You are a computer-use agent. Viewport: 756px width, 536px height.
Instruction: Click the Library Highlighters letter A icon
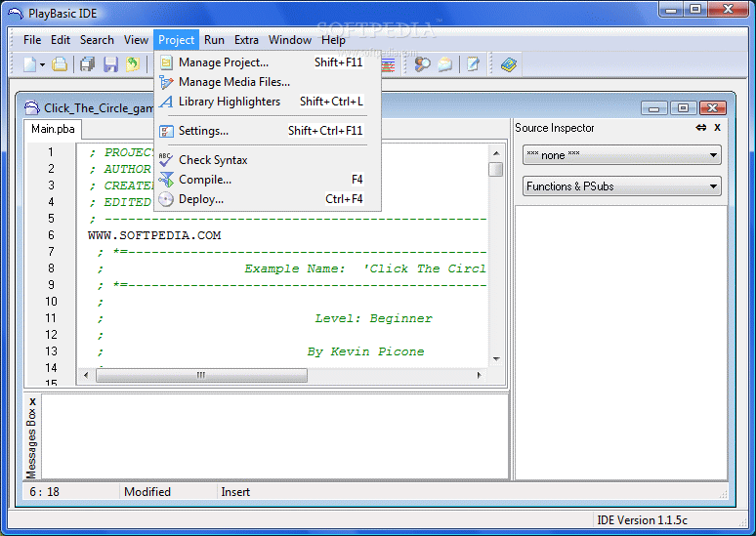(x=166, y=102)
